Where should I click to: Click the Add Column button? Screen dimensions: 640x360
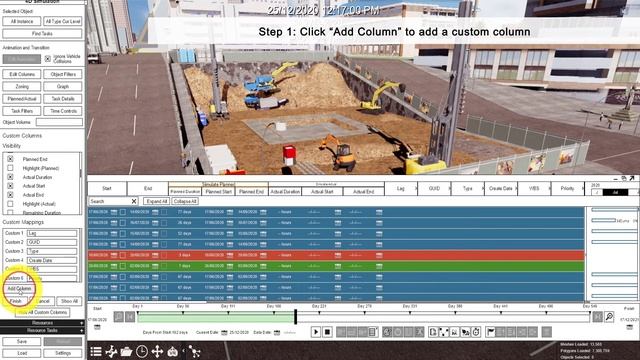[x=19, y=289]
